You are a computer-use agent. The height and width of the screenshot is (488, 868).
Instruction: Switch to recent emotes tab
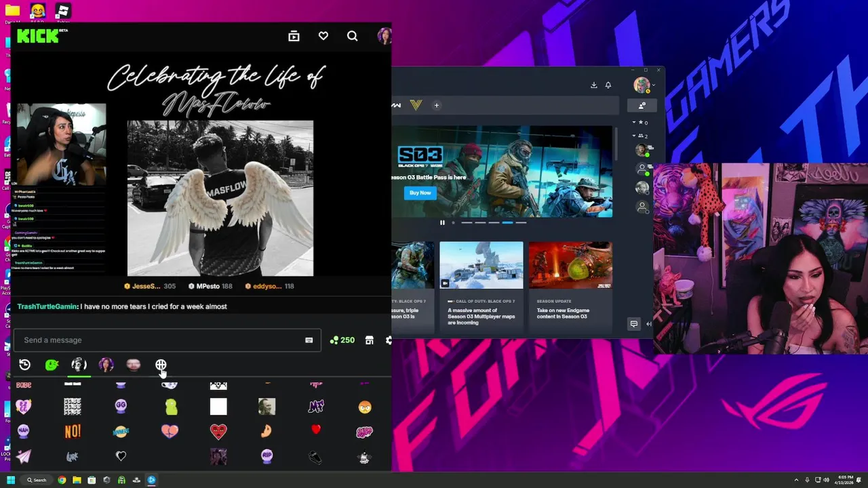point(25,365)
